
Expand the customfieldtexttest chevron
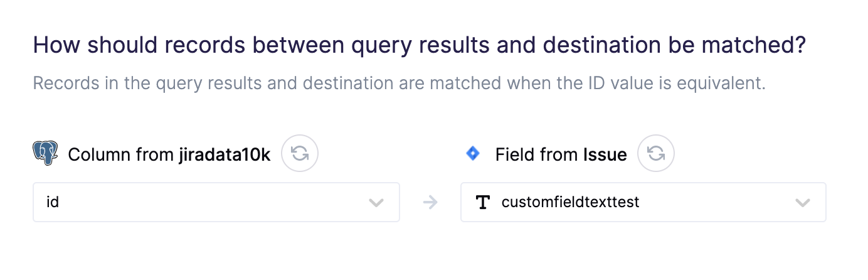[802, 202]
